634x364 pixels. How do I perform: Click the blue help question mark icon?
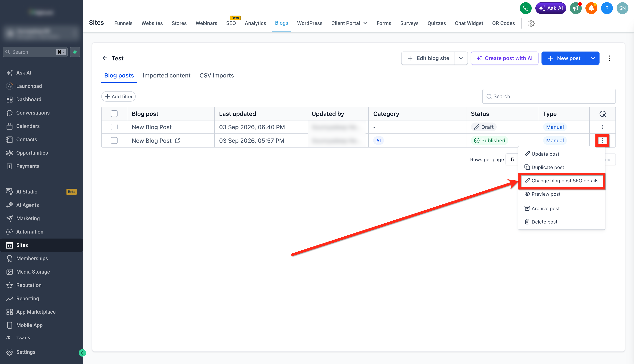[607, 8]
